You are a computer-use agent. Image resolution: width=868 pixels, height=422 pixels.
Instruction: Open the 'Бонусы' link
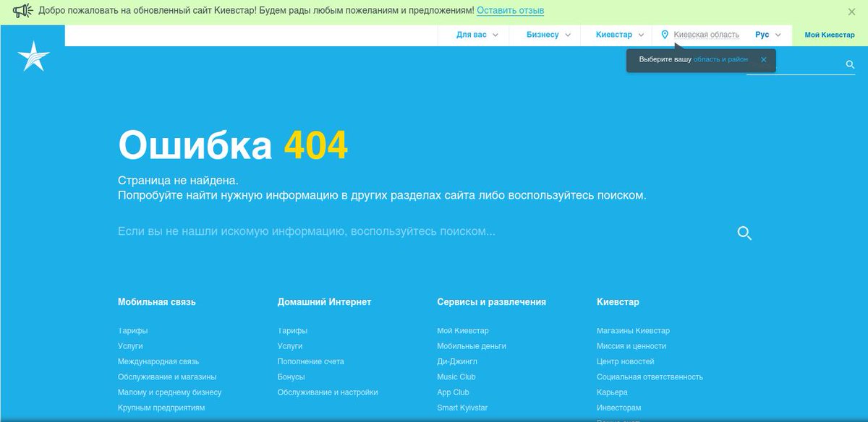click(292, 377)
